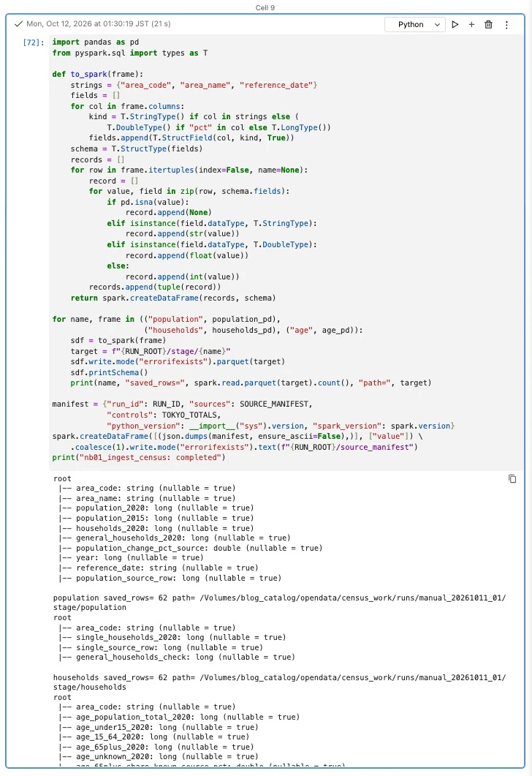This screenshot has height=776, width=532.
Task: Click output line 'age_unknown_2020: long'
Action: 159,757
